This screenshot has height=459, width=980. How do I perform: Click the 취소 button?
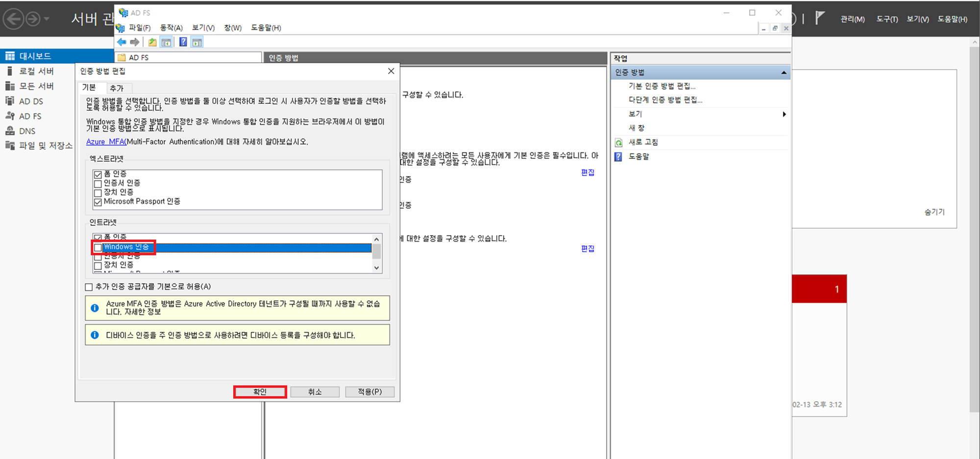pyautogui.click(x=315, y=392)
